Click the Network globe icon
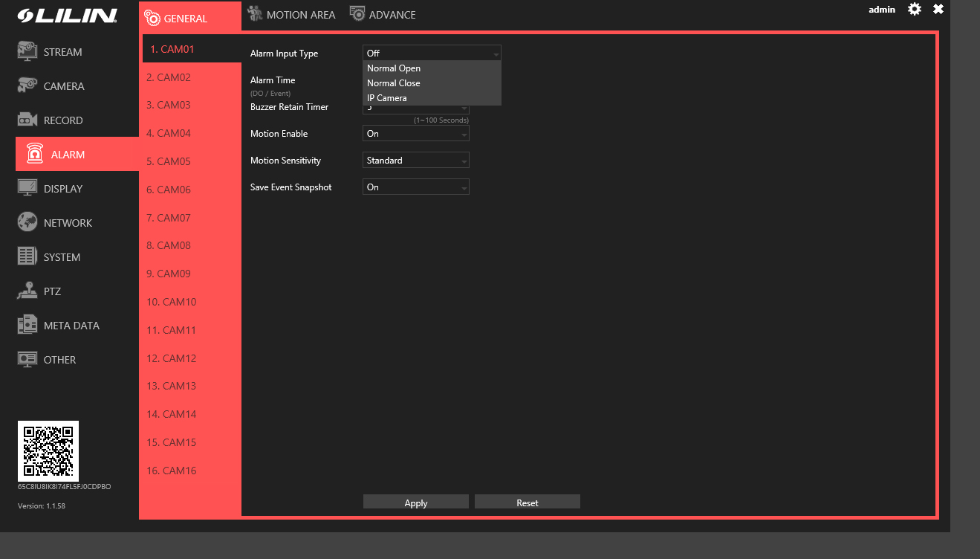980x559 pixels. pyautogui.click(x=27, y=222)
